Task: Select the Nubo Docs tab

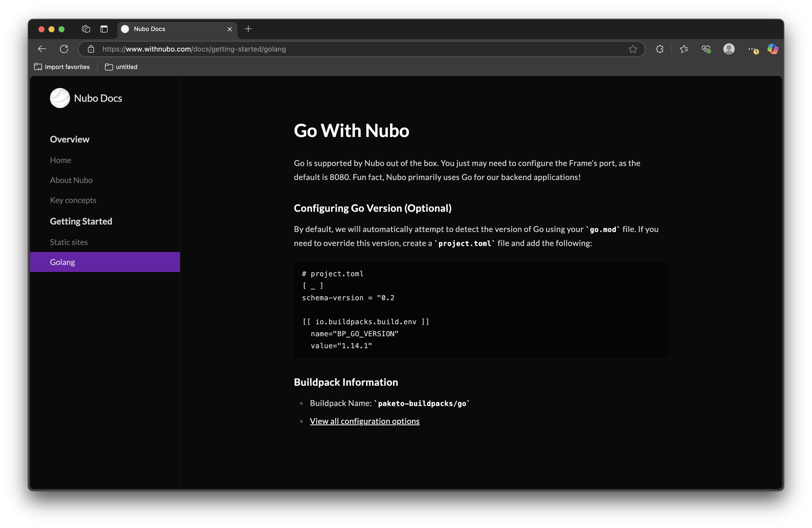Action: (x=177, y=29)
